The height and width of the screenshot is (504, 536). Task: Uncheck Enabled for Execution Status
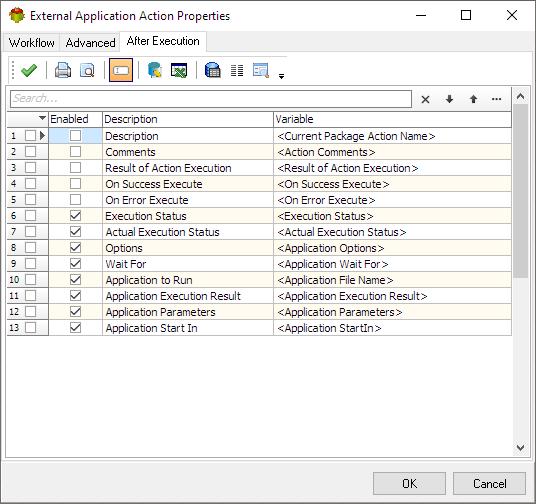pos(75,215)
